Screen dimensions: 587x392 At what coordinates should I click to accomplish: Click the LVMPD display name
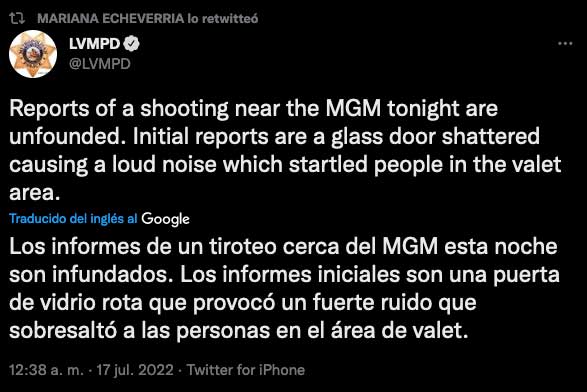(94, 44)
